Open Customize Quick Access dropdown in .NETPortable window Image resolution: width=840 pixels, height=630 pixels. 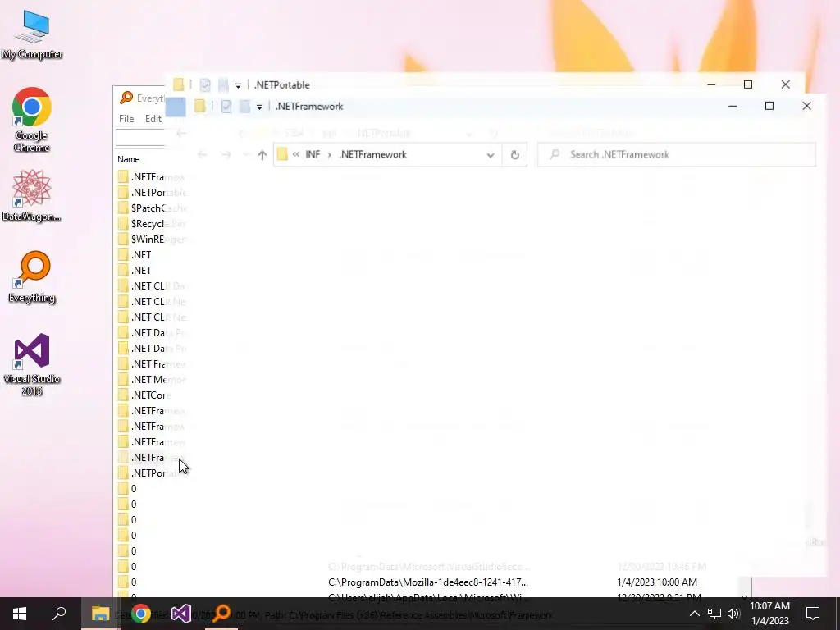pos(238,85)
